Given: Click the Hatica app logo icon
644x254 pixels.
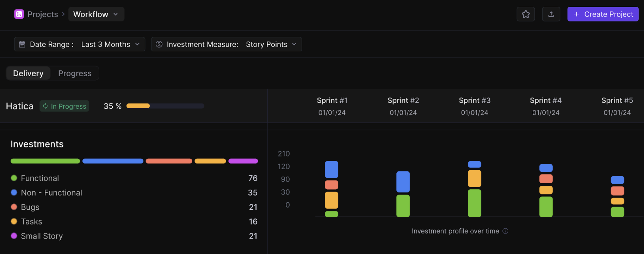Looking at the screenshot, I should (x=19, y=14).
